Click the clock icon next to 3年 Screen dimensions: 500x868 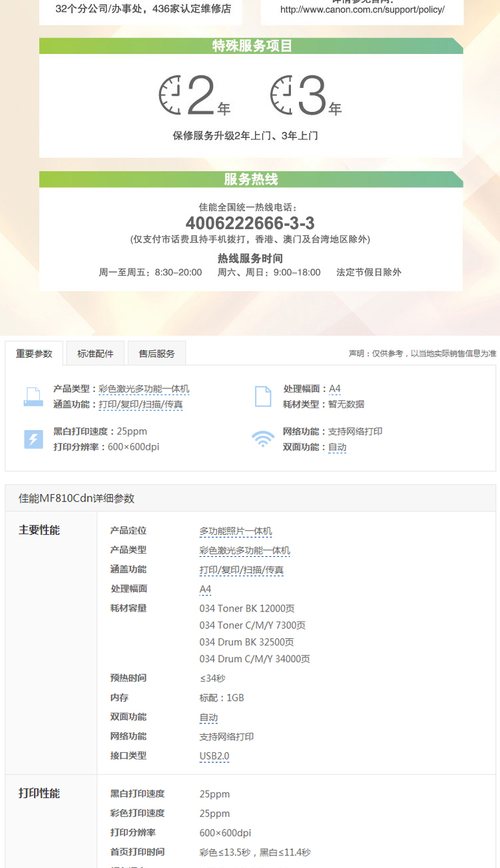click(282, 95)
